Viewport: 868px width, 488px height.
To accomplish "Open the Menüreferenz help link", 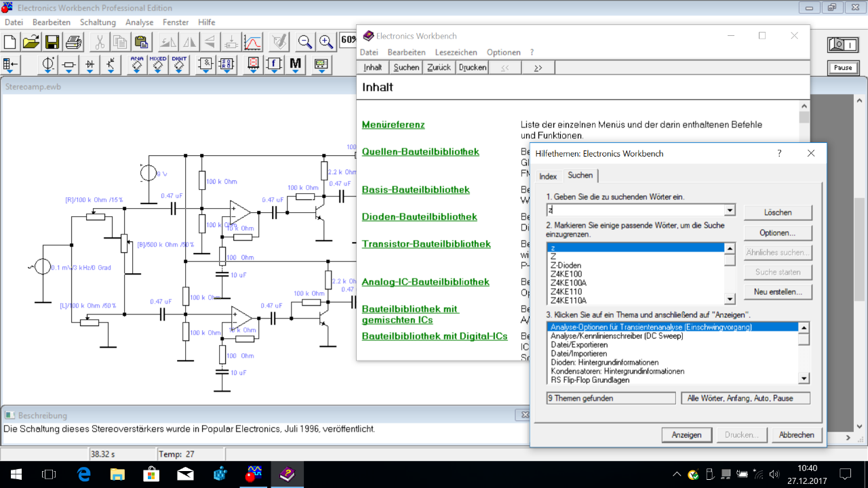I will (x=393, y=125).
